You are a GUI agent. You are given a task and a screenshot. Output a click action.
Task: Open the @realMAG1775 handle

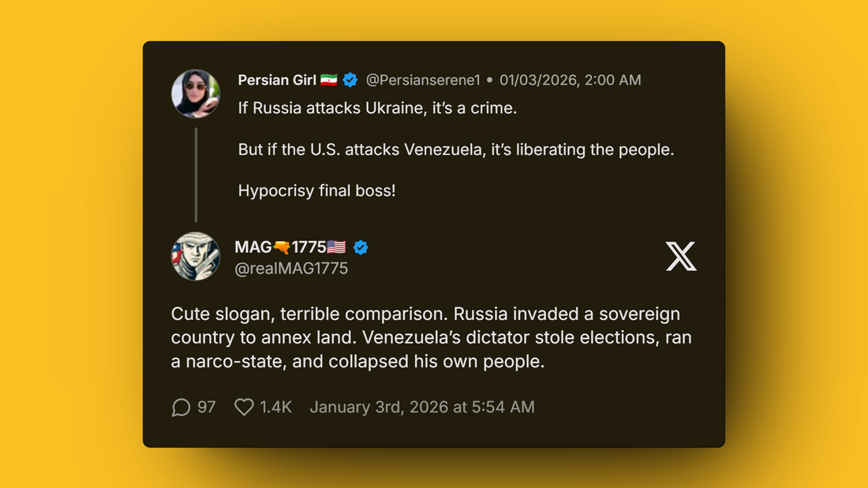(x=290, y=268)
